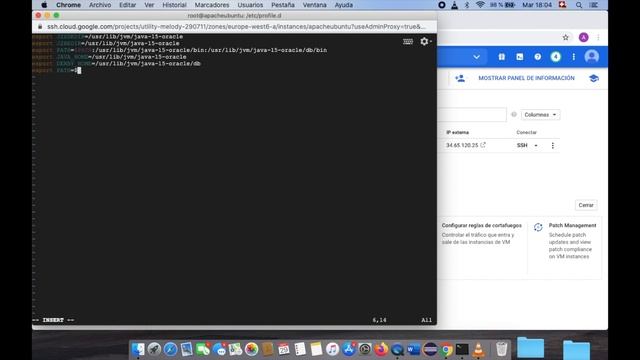640x360 pixels.
Task: Click IP address 34.65.120.25
Action: point(462,145)
